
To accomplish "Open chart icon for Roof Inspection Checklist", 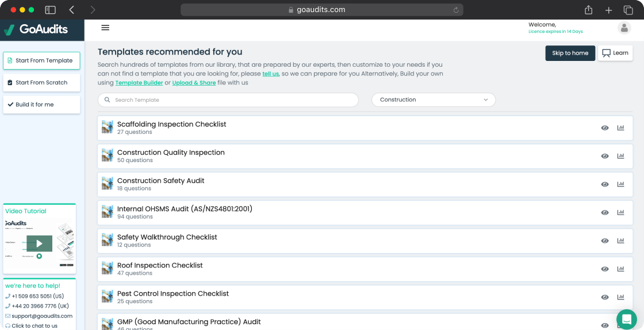I will click(620, 269).
